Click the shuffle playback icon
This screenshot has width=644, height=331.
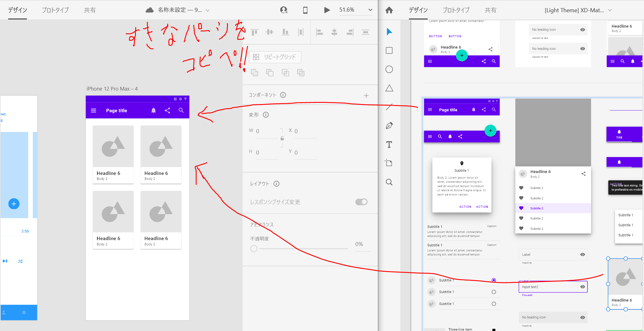tap(20, 261)
